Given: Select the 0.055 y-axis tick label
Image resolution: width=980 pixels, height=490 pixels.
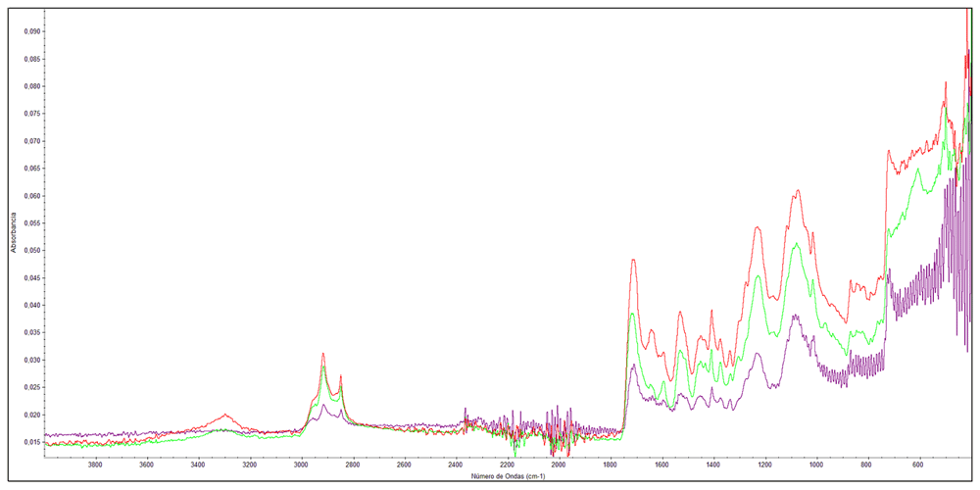Looking at the screenshot, I should point(31,223).
